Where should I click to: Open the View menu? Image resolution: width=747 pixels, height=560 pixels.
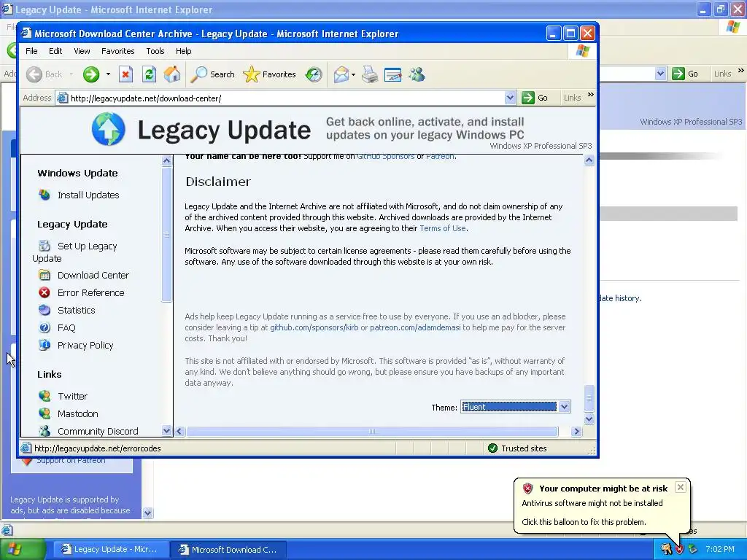pos(82,51)
